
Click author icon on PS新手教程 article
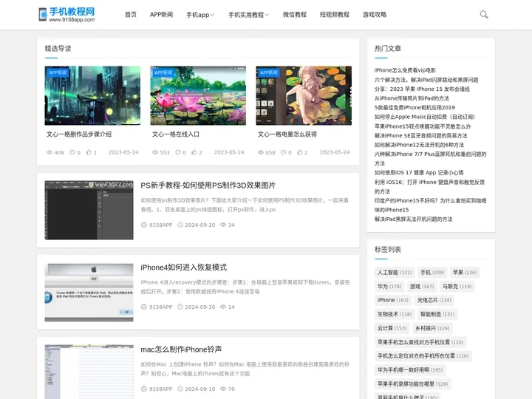click(x=144, y=225)
